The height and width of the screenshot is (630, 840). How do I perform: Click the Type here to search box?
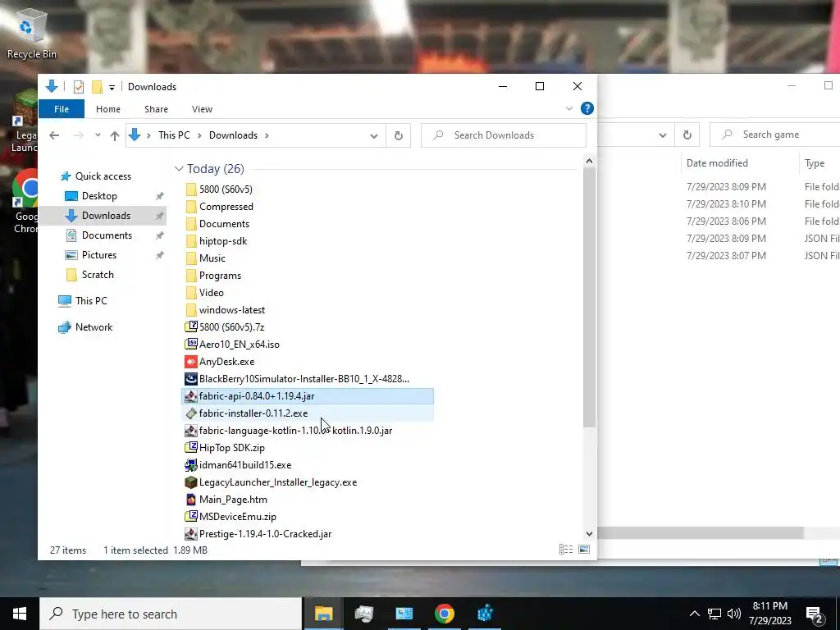[x=171, y=614]
